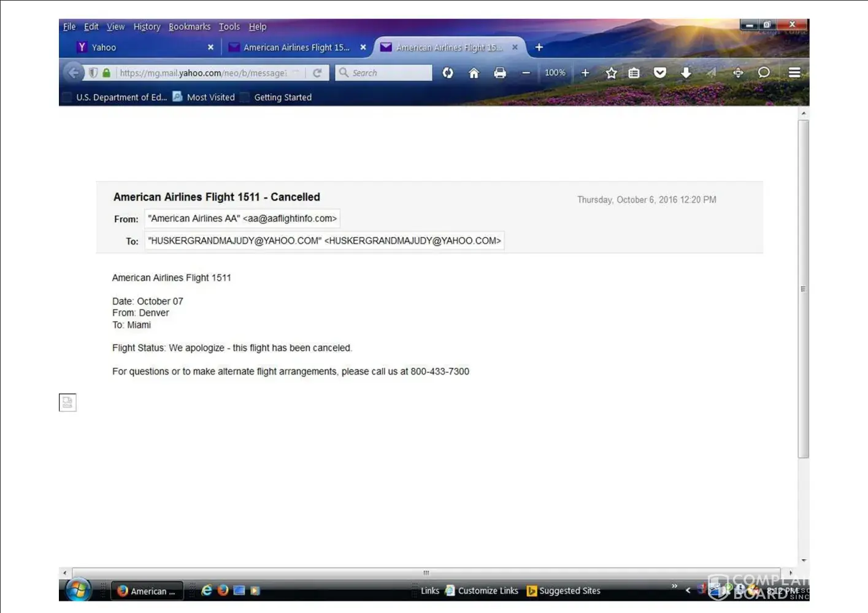Viewport: 868px width, 613px height.
Task: Open the View menu
Action: coord(115,27)
